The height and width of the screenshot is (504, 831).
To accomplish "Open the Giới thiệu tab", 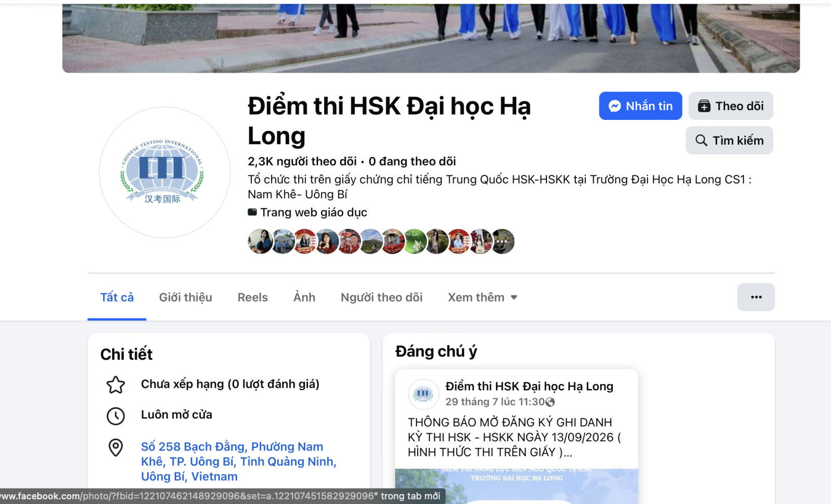I will pos(185,297).
